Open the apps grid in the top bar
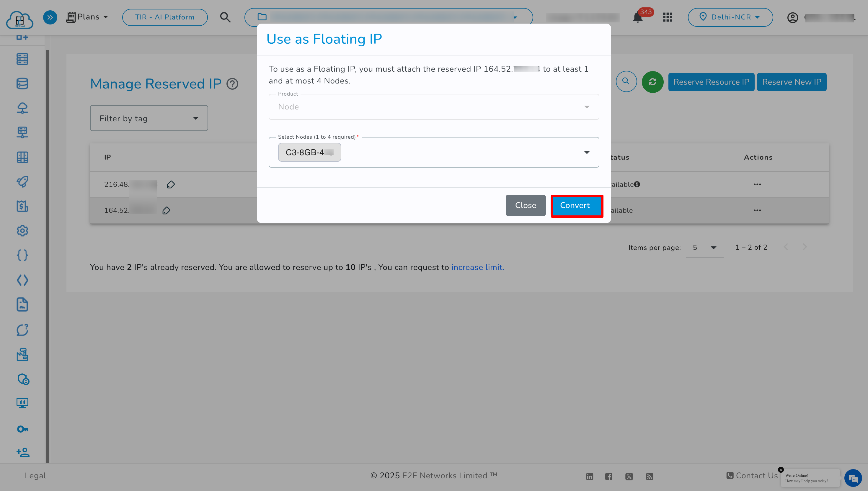This screenshot has height=491, width=868. pos(667,17)
